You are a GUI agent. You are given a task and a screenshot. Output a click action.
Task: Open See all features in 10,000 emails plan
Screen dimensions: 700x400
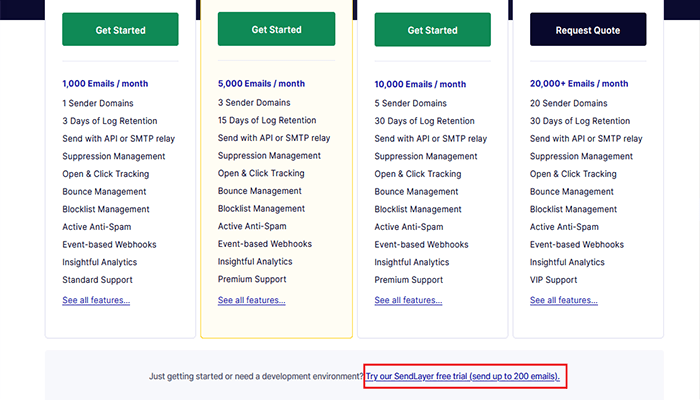(x=408, y=300)
